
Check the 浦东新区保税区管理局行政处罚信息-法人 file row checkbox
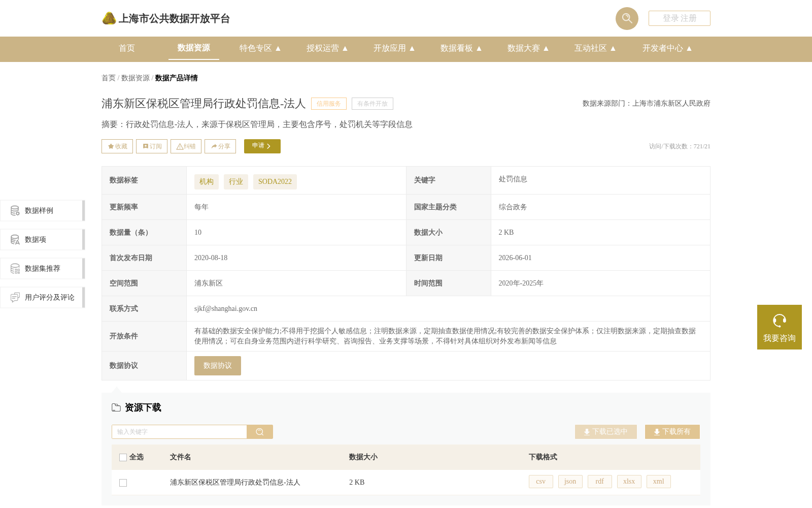pos(123,483)
